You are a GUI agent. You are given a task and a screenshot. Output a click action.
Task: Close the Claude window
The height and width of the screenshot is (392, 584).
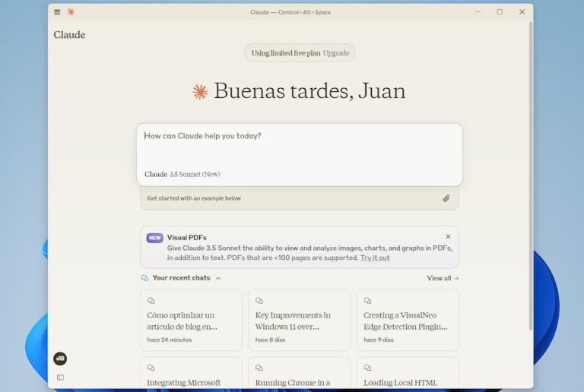[x=522, y=12]
